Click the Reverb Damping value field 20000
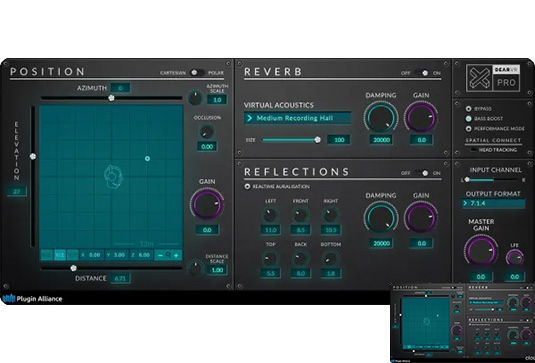Screen dimensions: 535x363 [381, 140]
